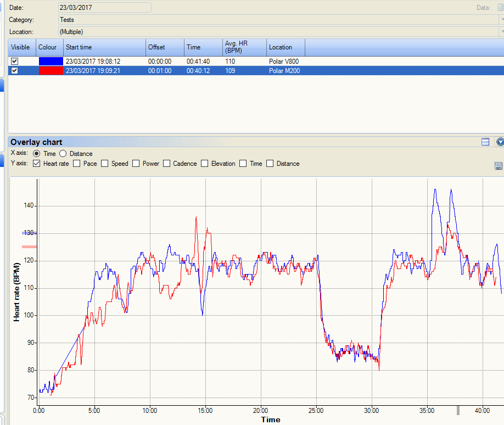Click the Data calculator icon
Viewport: 504px width, 425px height.
point(501,8)
